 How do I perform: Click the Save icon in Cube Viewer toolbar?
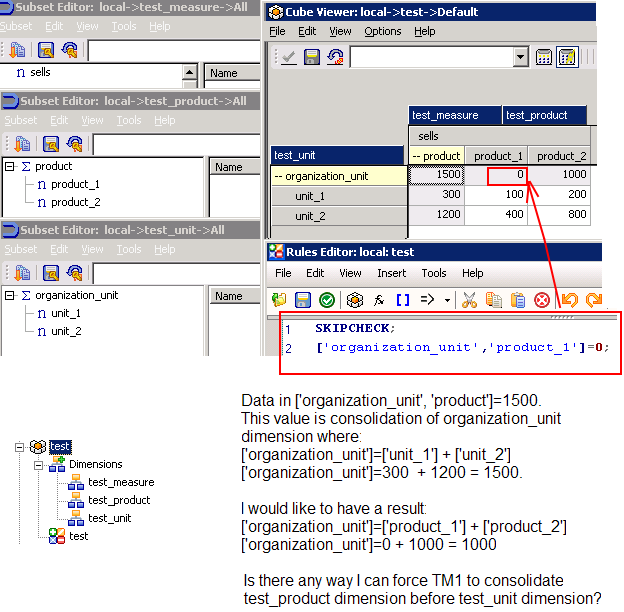312,57
